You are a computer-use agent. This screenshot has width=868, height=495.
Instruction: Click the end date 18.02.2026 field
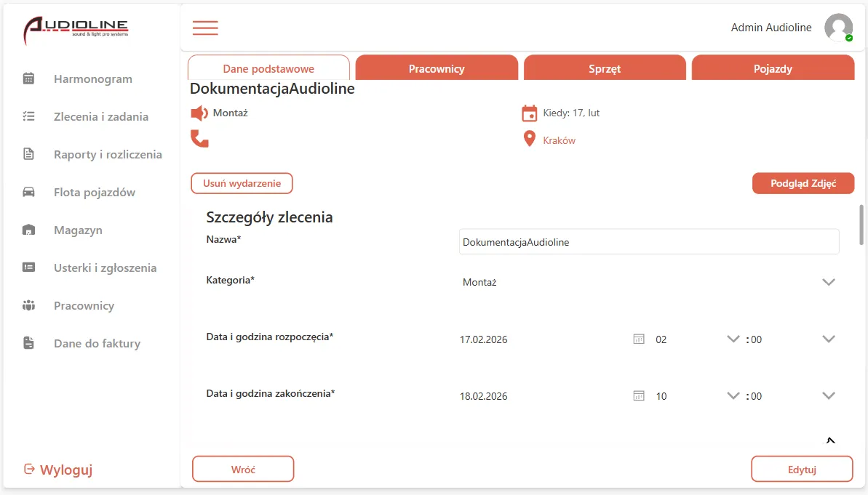(483, 396)
